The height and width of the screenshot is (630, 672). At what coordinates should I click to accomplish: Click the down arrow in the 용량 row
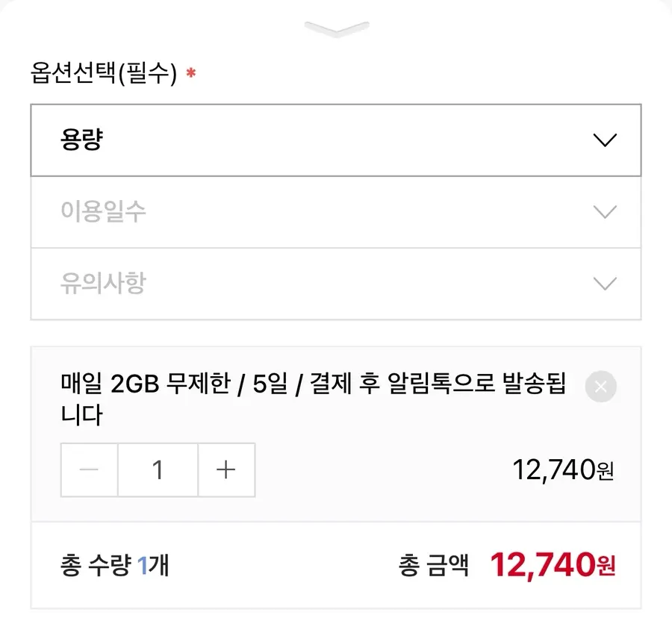pyautogui.click(x=605, y=140)
